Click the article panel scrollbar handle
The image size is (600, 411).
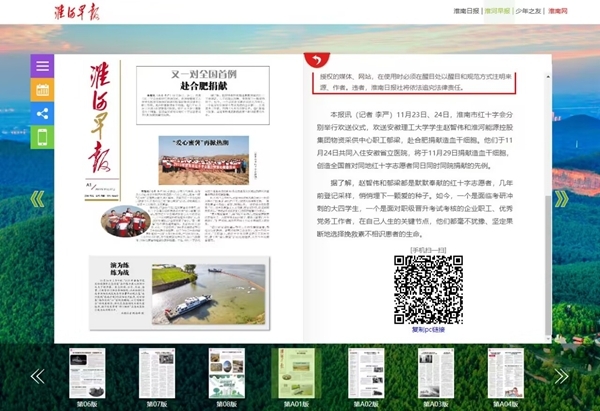[x=548, y=264]
